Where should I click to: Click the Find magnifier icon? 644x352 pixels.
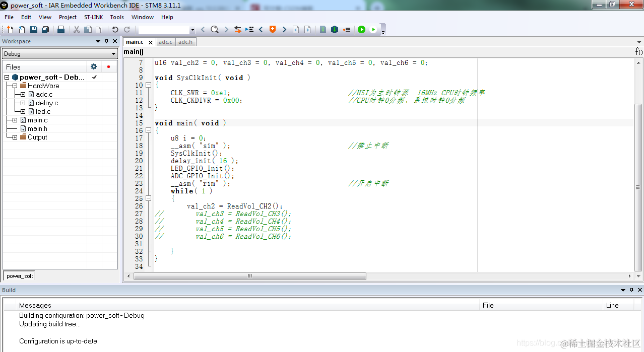pos(214,30)
